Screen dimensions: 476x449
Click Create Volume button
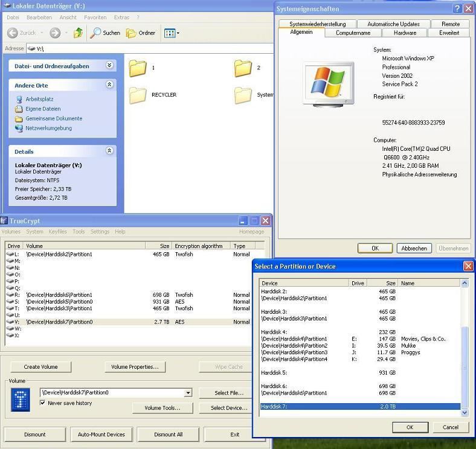(x=40, y=367)
